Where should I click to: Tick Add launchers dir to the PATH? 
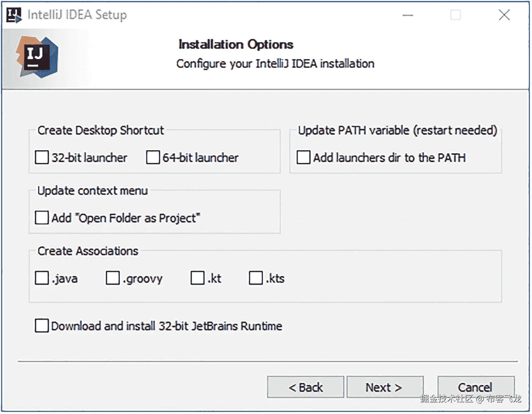[x=303, y=157]
